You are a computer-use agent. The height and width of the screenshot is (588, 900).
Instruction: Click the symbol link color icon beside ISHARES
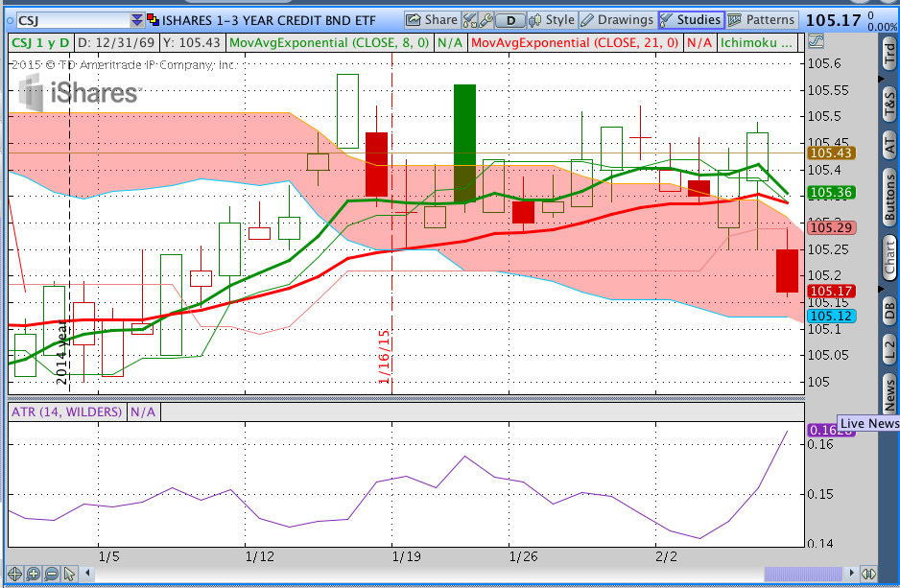pos(154,20)
